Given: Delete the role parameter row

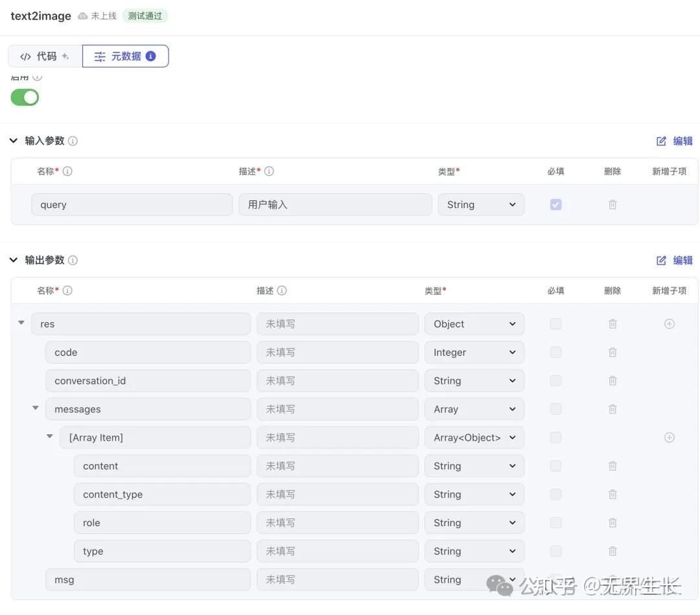Looking at the screenshot, I should 612,522.
